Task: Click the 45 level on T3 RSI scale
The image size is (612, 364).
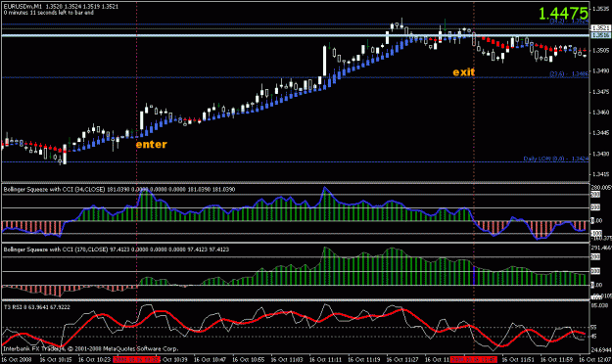Action: 593,337
